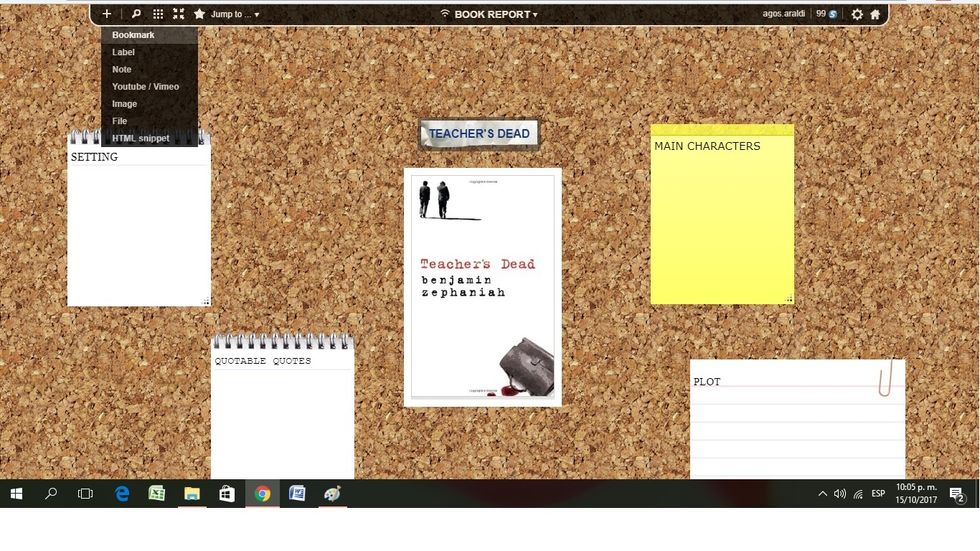Choose Bookmark from add menu
This screenshot has height=551, width=980.
(149, 35)
